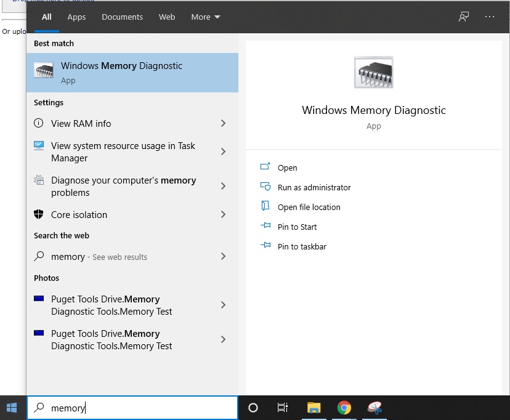510x420 pixels.
Task: Click the feedback icon in search header
Action: coord(464,17)
